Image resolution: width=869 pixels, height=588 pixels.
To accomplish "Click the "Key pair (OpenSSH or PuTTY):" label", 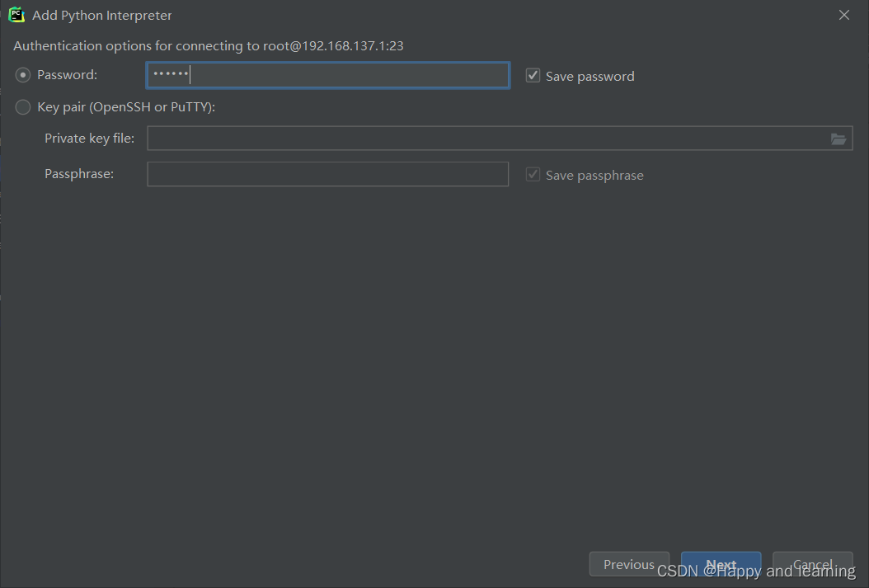I will click(x=126, y=107).
